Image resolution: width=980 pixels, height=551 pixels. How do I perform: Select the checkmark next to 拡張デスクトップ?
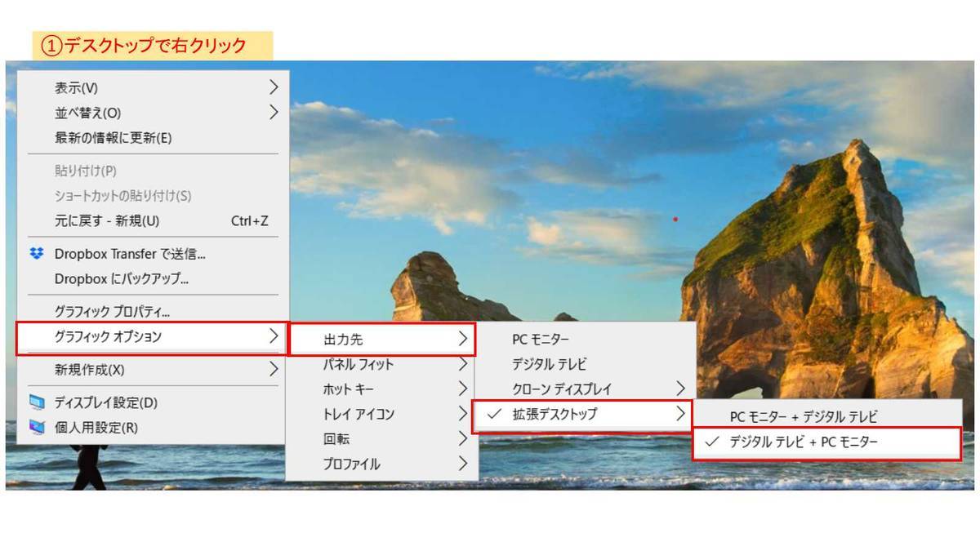click(x=493, y=415)
